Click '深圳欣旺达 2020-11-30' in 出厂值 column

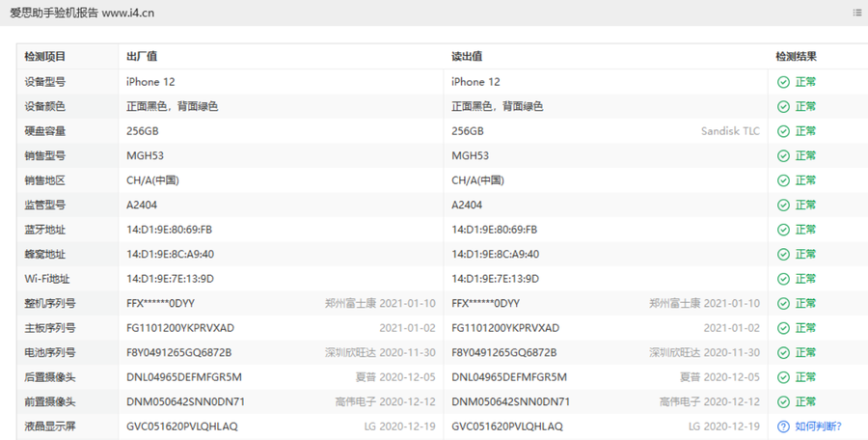(x=380, y=352)
